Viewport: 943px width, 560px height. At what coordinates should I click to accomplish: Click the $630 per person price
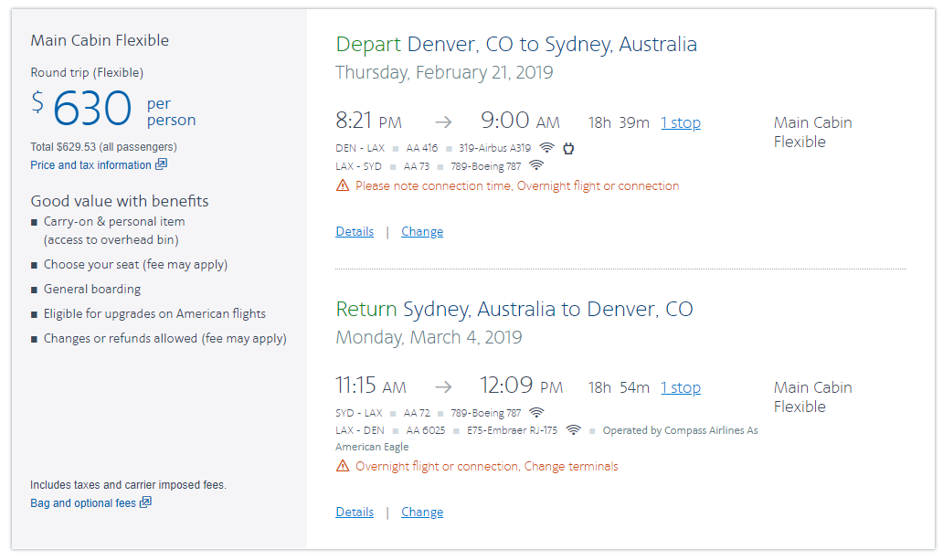point(91,109)
